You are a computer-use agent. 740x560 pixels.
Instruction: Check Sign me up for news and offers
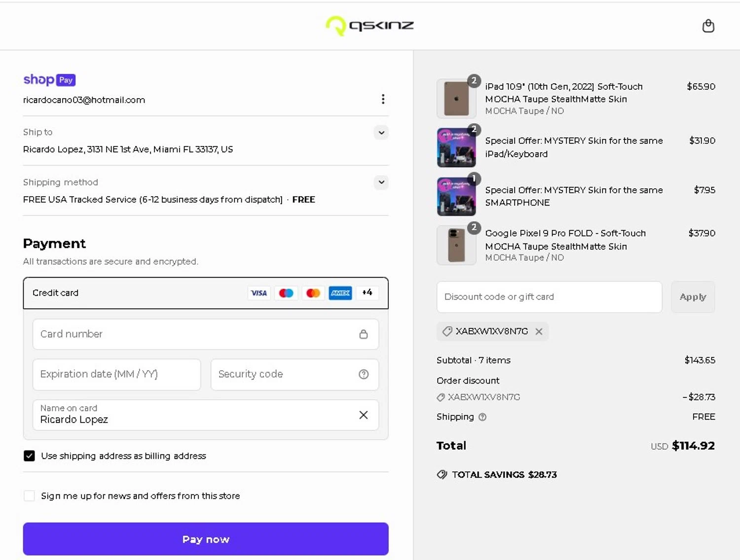click(x=29, y=495)
